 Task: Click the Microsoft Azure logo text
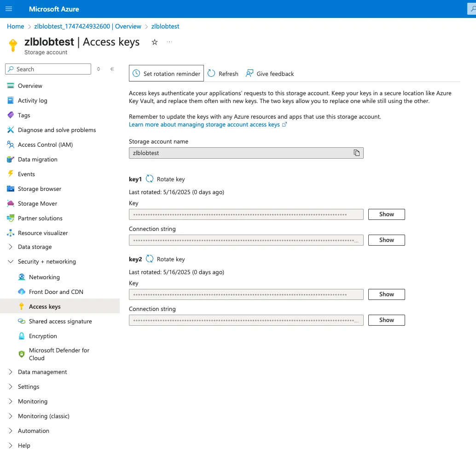pos(54,9)
